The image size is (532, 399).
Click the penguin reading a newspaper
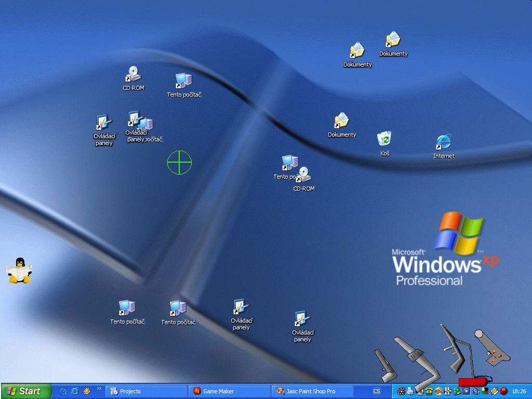(19, 271)
